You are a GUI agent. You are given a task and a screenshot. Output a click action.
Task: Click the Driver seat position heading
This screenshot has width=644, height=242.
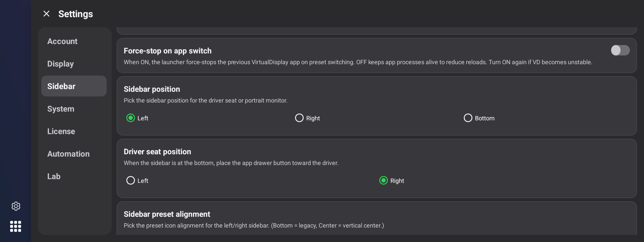[157, 152]
